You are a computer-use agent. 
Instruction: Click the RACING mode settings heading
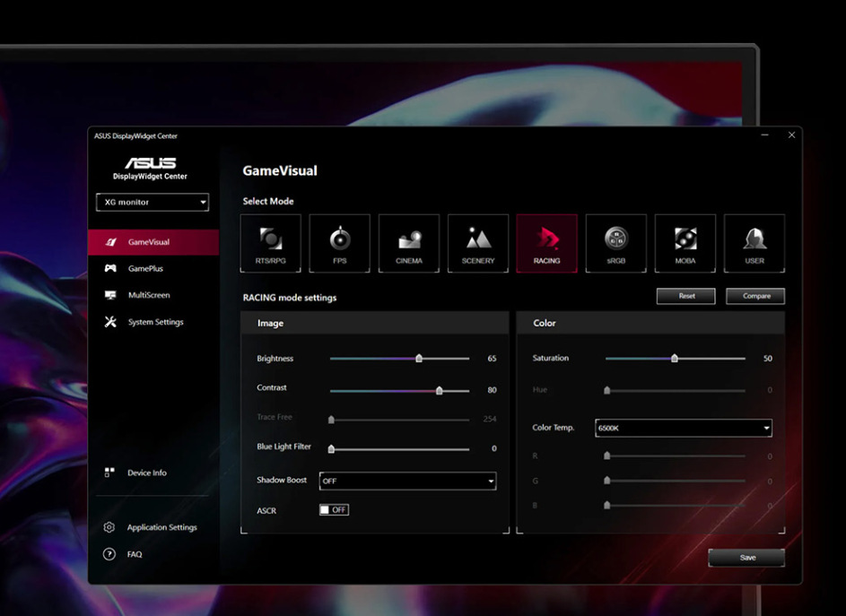290,298
